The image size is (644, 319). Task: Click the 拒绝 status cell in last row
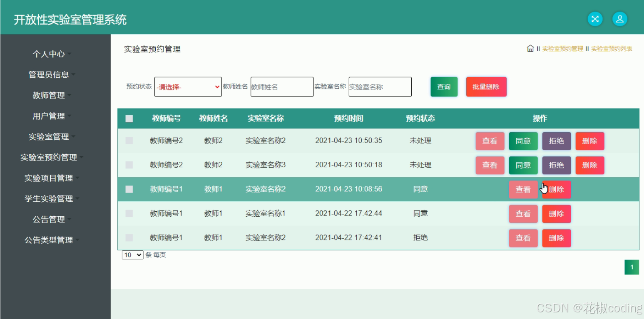click(420, 238)
